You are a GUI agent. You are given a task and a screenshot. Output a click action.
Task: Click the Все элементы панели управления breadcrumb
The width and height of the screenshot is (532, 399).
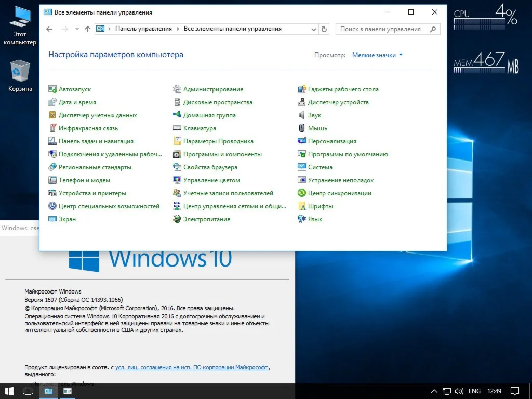(232, 29)
